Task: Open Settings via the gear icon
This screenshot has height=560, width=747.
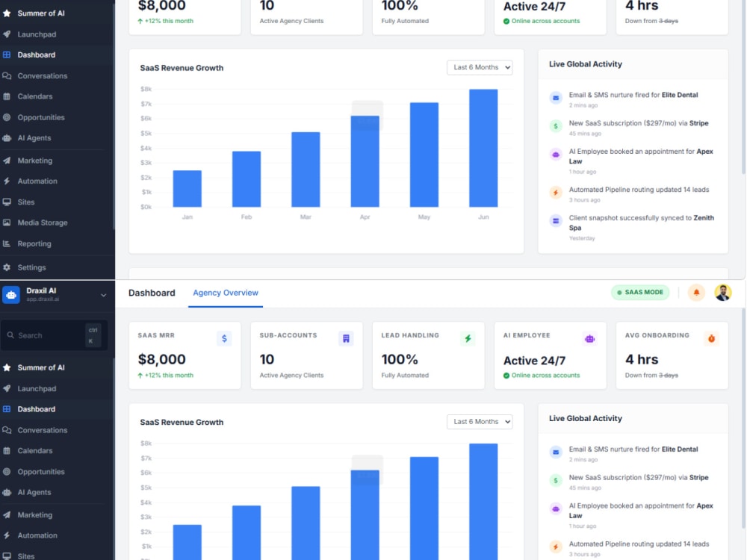Action: tap(7, 267)
